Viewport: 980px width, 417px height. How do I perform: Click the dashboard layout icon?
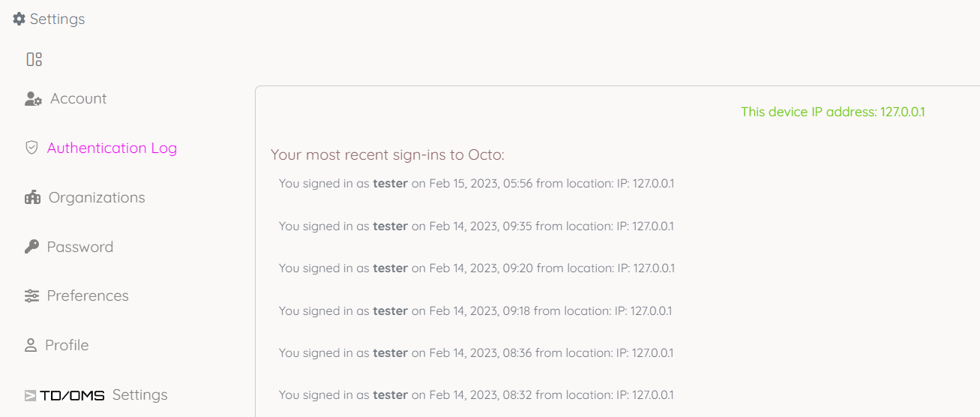tap(34, 59)
